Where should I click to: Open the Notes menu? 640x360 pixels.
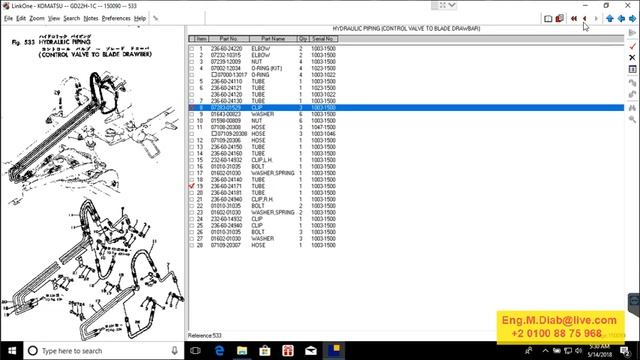(x=91, y=18)
